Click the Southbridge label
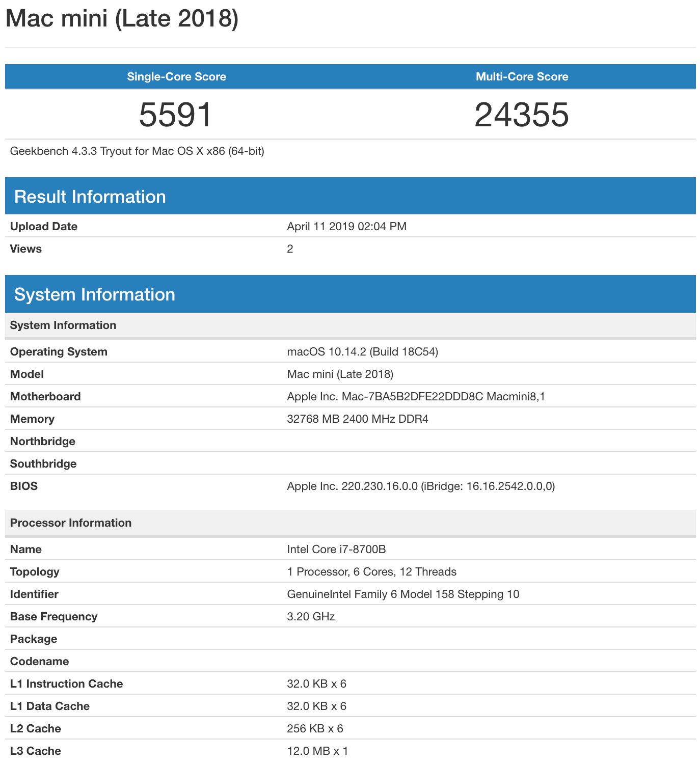700x765 pixels. click(x=43, y=464)
